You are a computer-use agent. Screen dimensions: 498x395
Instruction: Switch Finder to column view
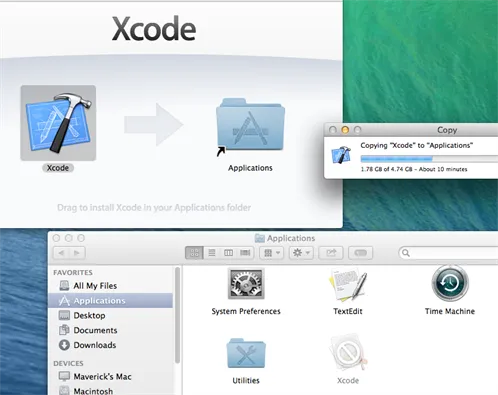[x=228, y=253]
